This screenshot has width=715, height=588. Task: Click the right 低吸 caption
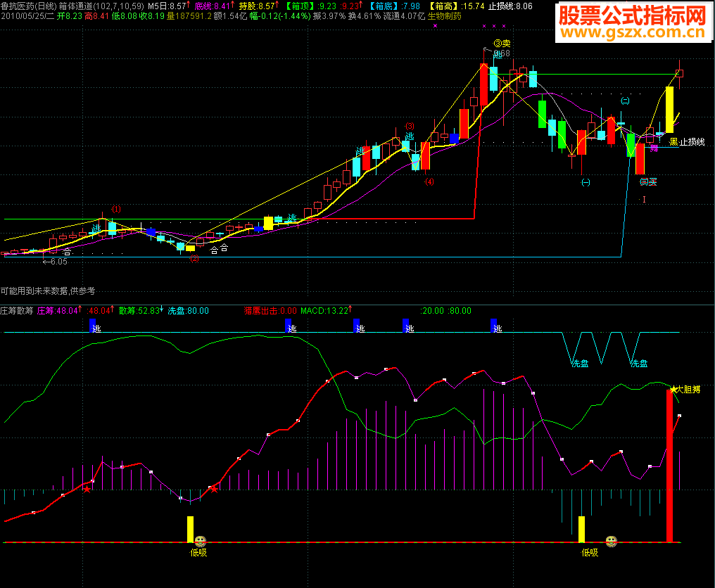590,552
